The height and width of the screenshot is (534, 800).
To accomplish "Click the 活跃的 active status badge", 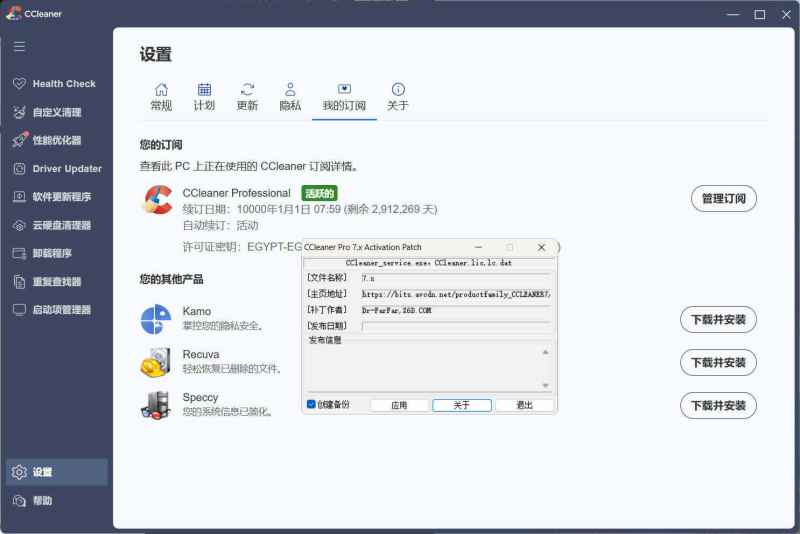I will [x=319, y=193].
